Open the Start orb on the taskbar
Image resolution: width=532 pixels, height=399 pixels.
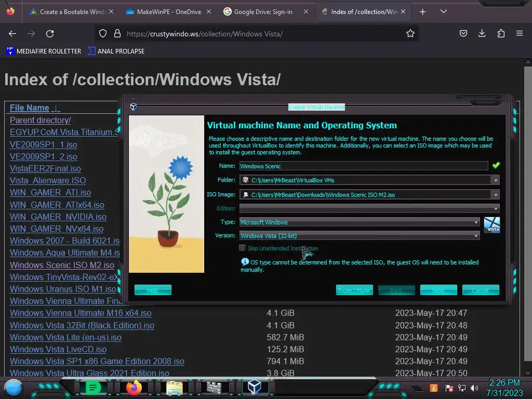(14, 388)
